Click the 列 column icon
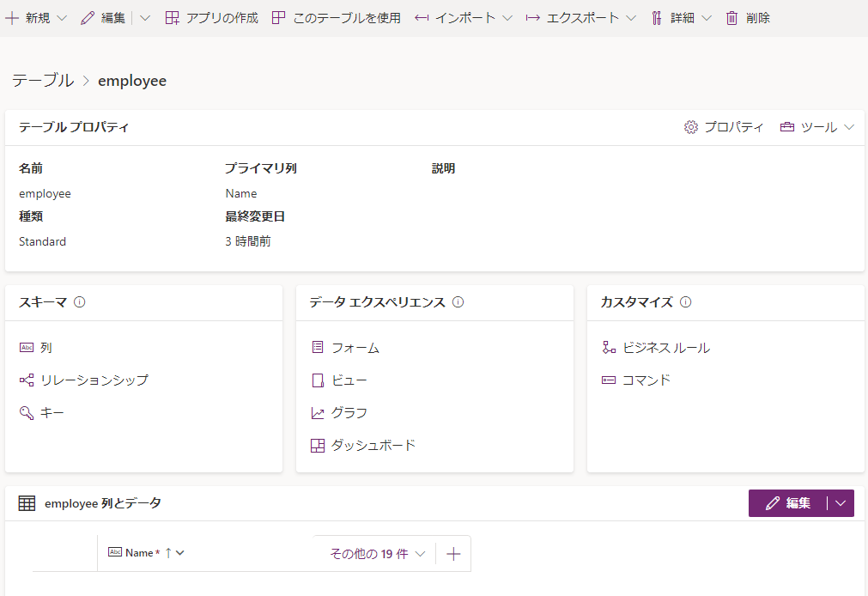Viewport: 868px width, 596px height. tap(27, 347)
